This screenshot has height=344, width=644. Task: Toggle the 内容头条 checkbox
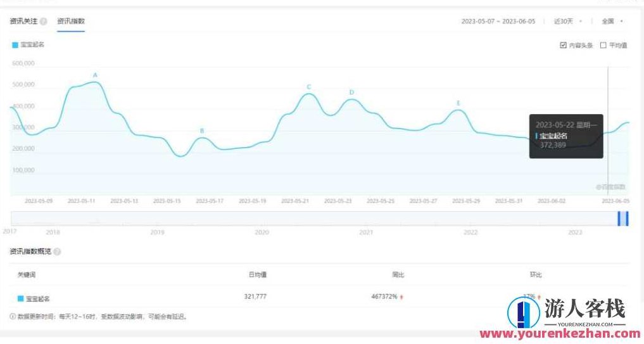click(563, 45)
